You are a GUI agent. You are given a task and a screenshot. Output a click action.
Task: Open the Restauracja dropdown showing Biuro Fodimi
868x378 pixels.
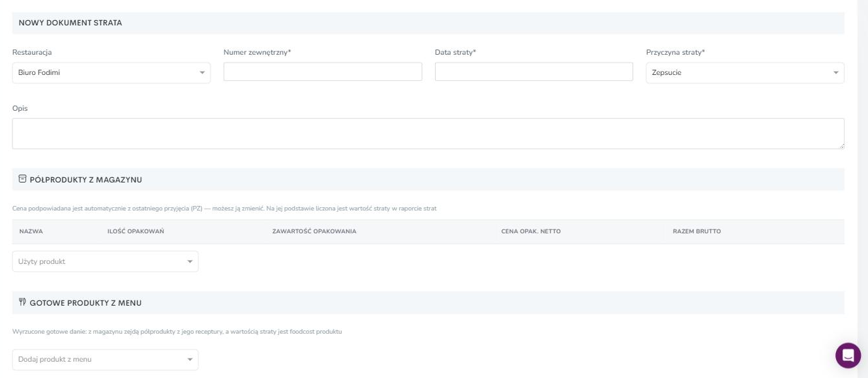click(x=112, y=72)
